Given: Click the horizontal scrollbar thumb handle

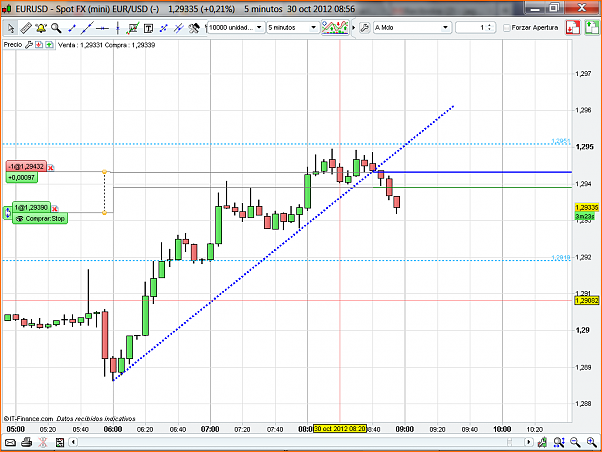Looking at the screenshot, I should 509,442.
